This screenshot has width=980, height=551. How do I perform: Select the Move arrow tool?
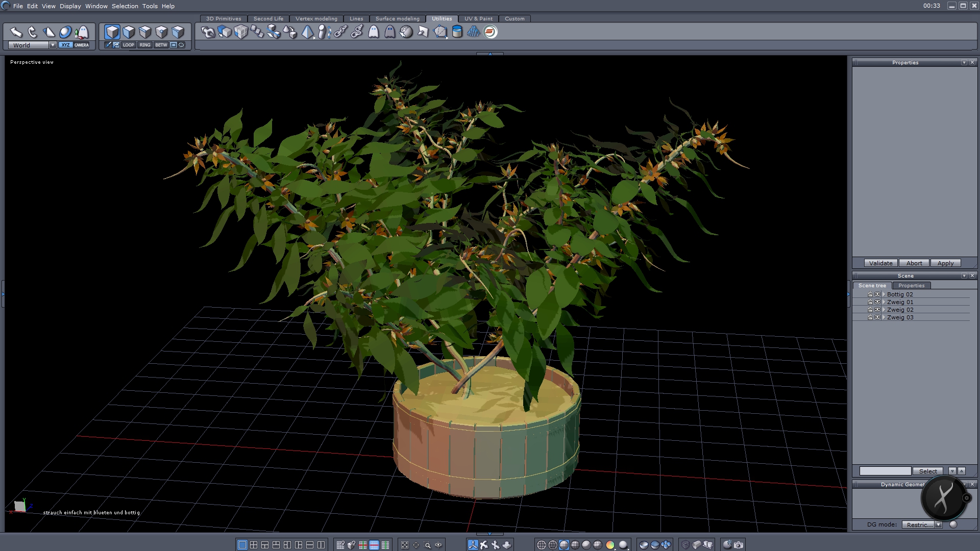pos(16,32)
